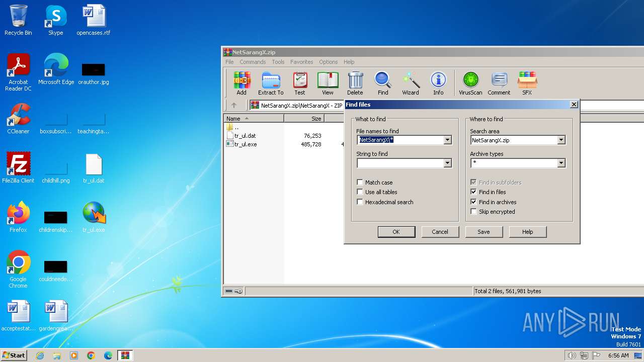Uncheck Find in archives checkbox
This screenshot has height=362, width=644.
coord(473,202)
